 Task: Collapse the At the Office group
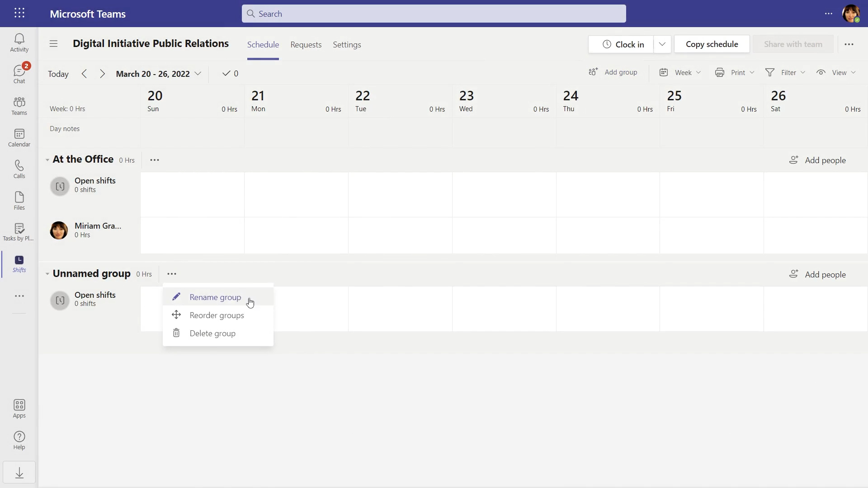47,160
